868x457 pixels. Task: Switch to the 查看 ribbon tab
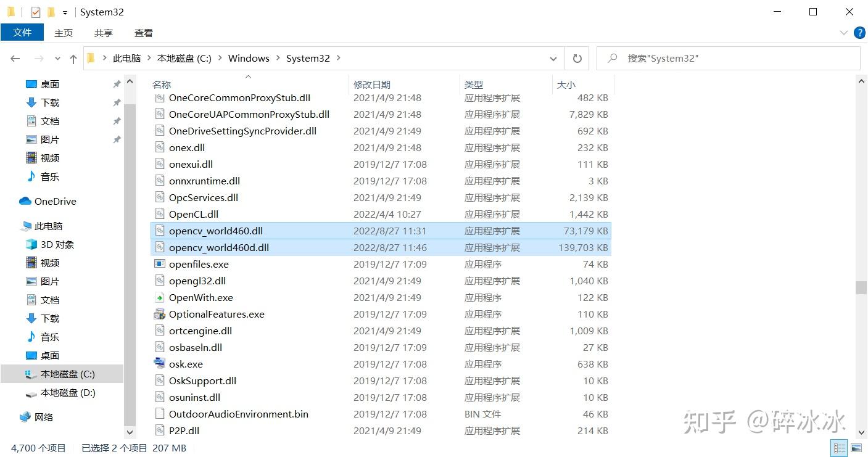pos(143,33)
